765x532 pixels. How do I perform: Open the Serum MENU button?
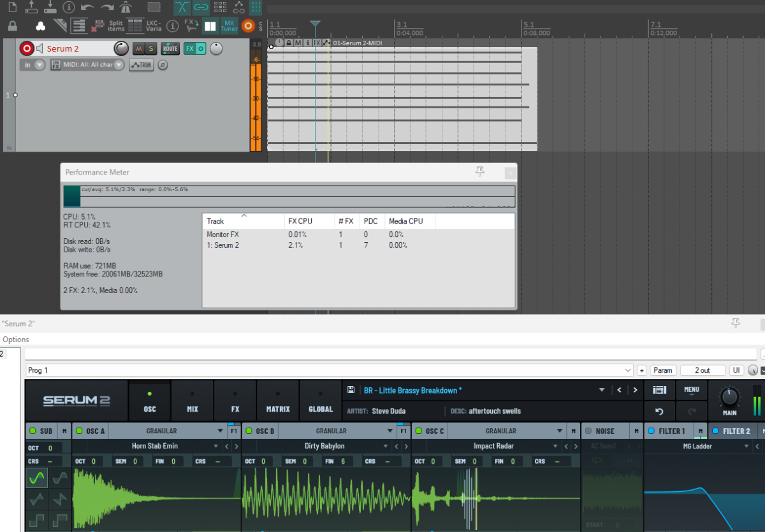point(692,390)
